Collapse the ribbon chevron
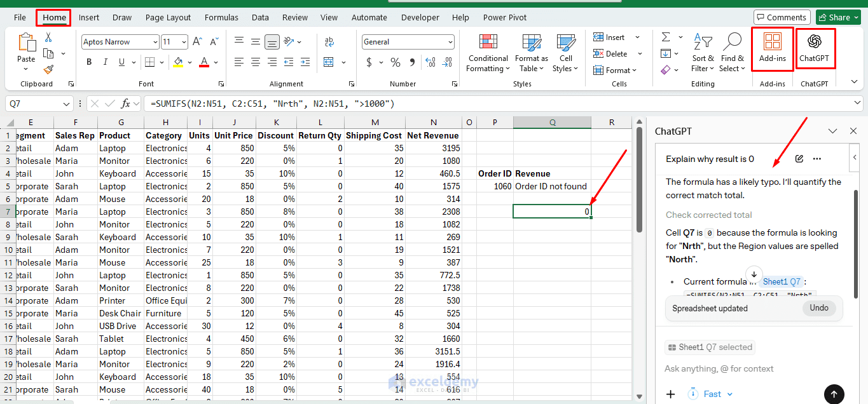 coord(854,82)
